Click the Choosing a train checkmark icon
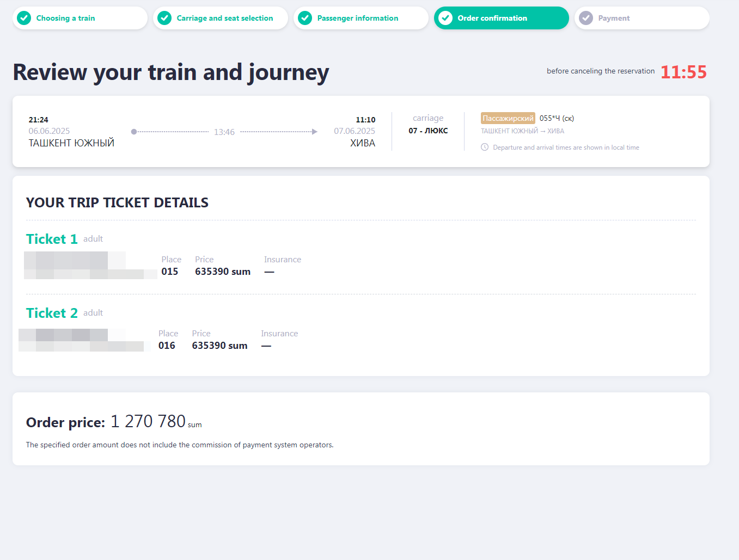This screenshot has height=560, width=739. click(x=24, y=18)
